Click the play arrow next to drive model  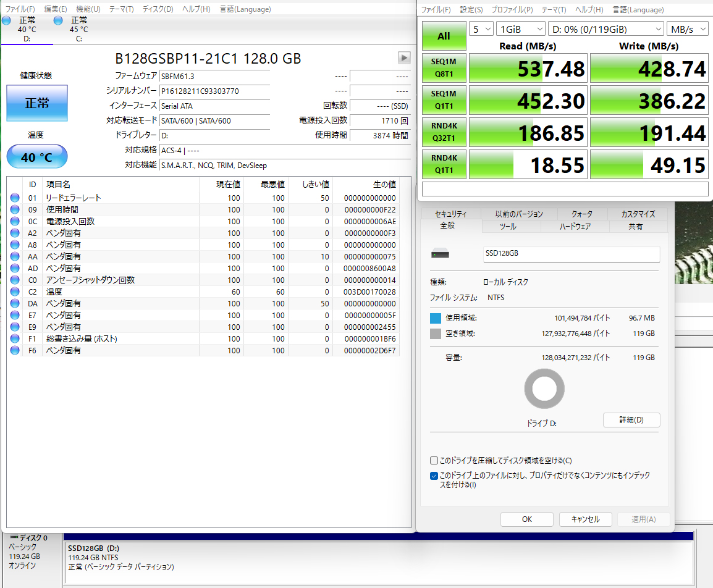[404, 57]
